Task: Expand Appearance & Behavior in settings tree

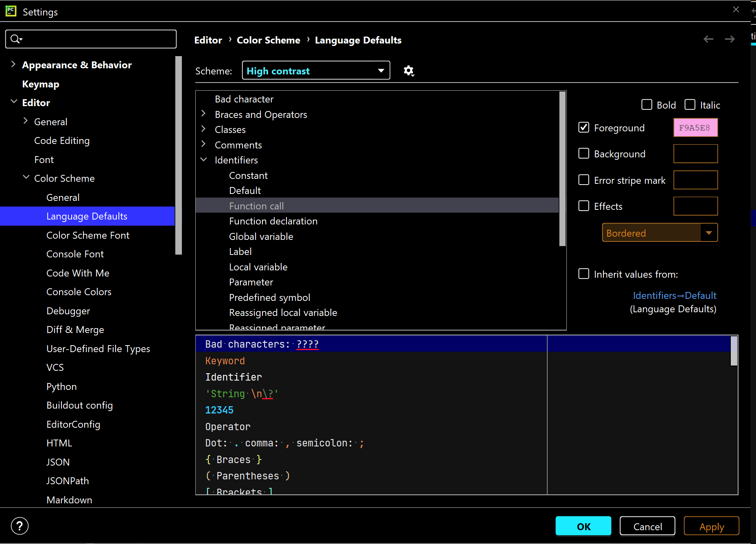Action: (x=13, y=64)
